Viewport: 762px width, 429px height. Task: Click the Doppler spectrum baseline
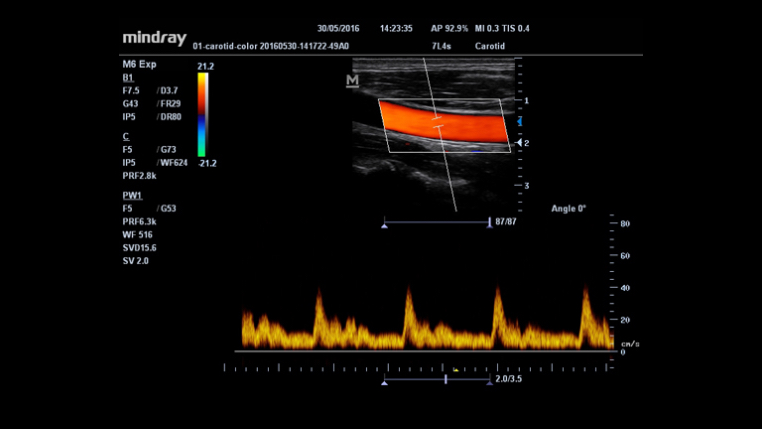click(425, 351)
